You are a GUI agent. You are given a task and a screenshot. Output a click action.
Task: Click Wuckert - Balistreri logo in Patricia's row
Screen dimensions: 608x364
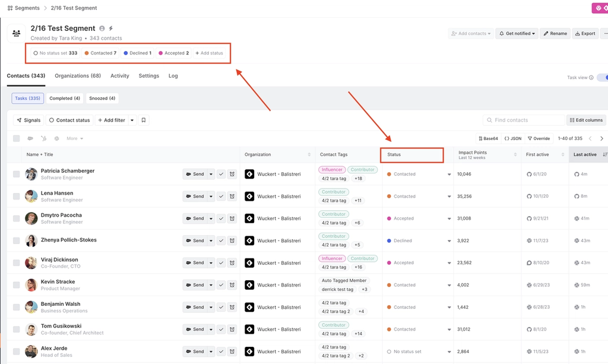[x=250, y=174]
